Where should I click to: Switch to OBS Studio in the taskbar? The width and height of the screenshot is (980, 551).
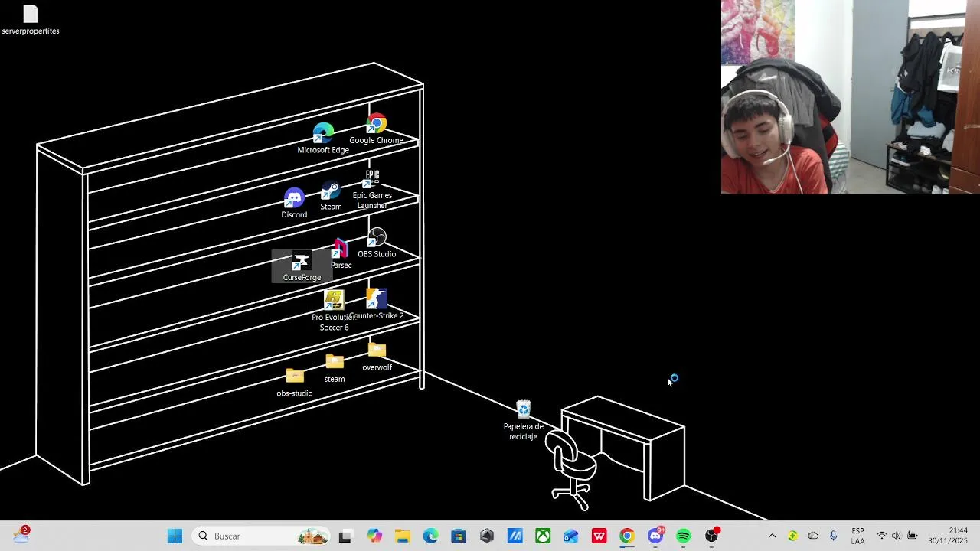click(x=712, y=536)
